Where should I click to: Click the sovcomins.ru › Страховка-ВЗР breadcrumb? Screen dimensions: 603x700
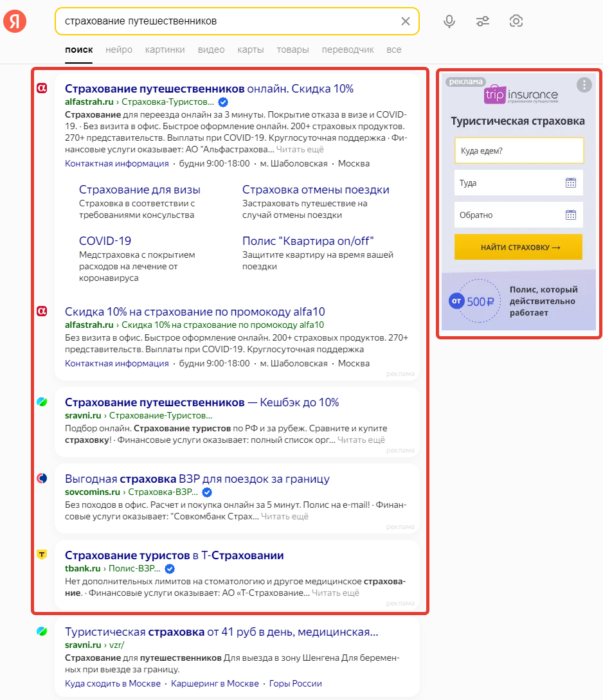click(x=131, y=492)
